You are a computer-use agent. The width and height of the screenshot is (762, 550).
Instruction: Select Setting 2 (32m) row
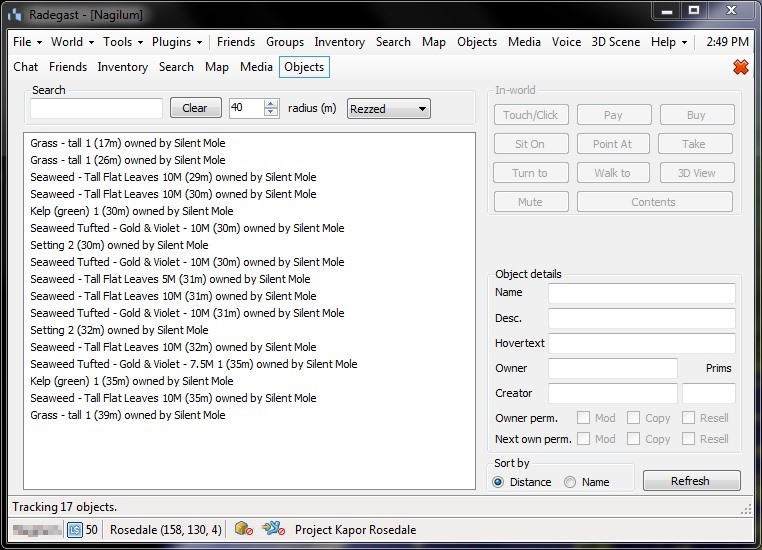tap(119, 330)
